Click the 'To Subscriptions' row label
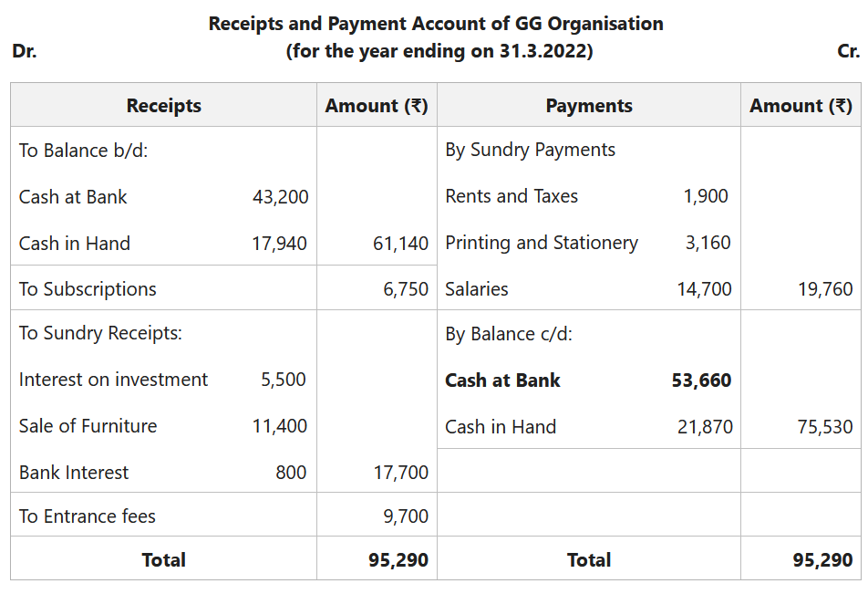Screen dimensions: 868x594 point(88,289)
